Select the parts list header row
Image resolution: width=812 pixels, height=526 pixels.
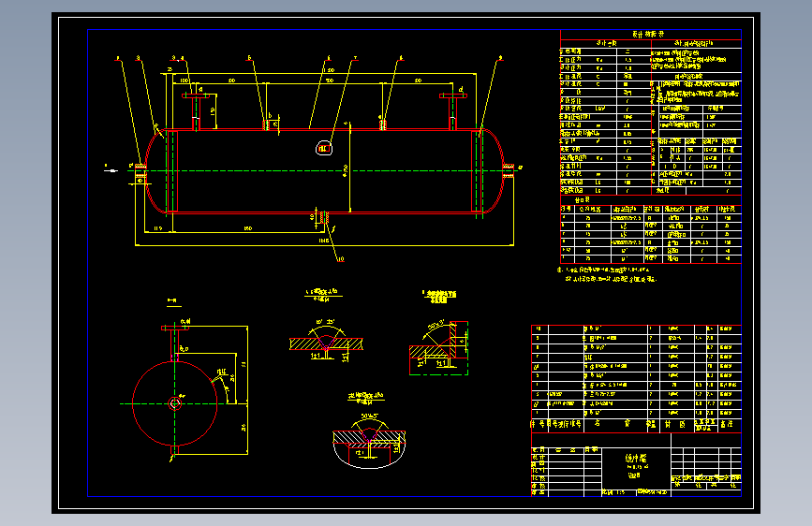tap(637, 425)
